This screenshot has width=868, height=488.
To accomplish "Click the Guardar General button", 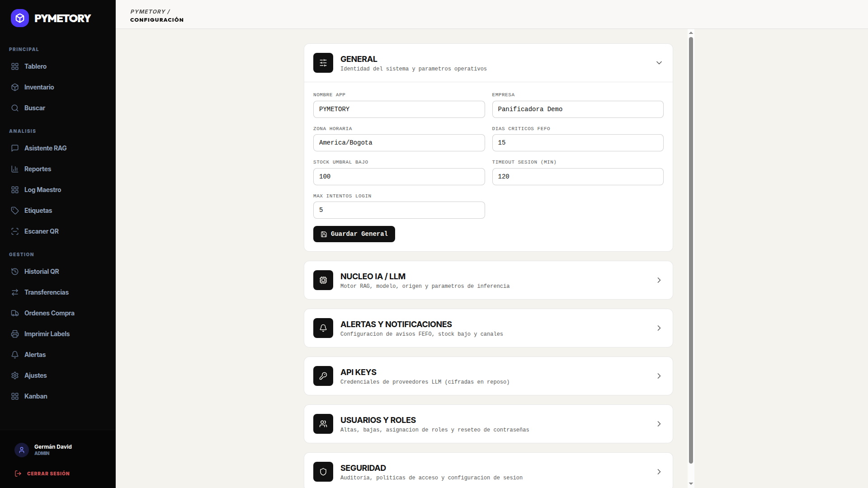I will [354, 234].
